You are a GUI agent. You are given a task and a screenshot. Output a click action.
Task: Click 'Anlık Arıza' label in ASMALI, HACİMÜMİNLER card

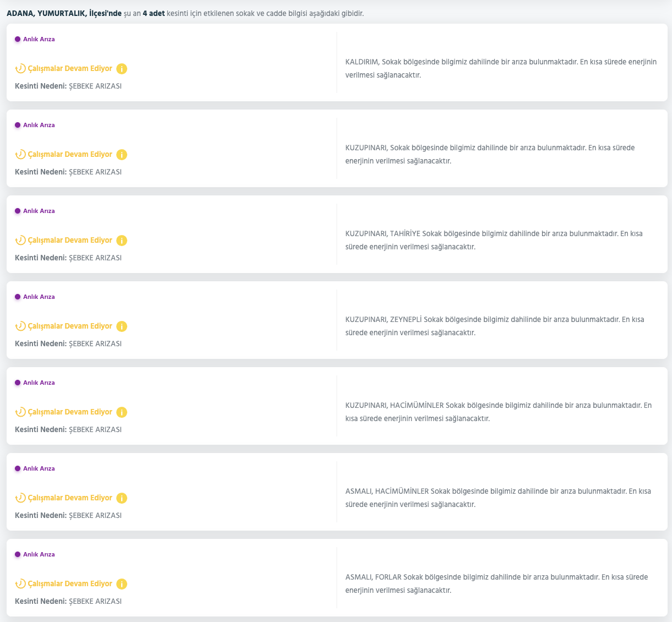[x=39, y=468]
